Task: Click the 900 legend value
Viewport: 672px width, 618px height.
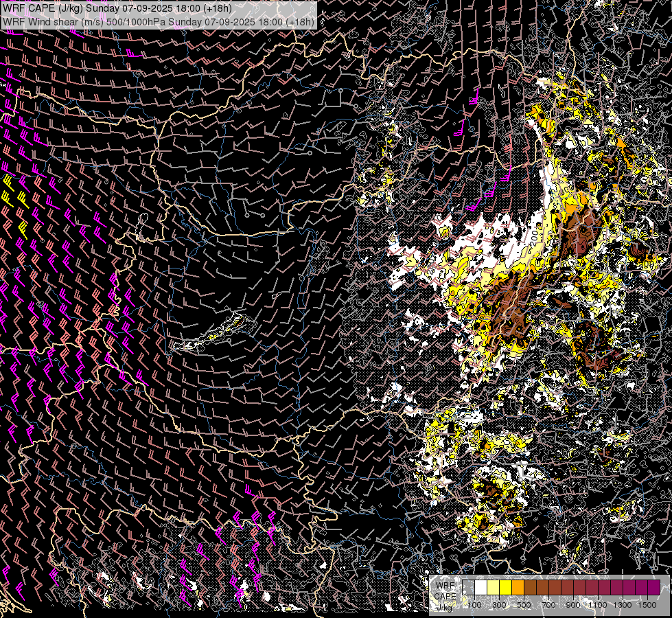Action: pyautogui.click(x=573, y=605)
